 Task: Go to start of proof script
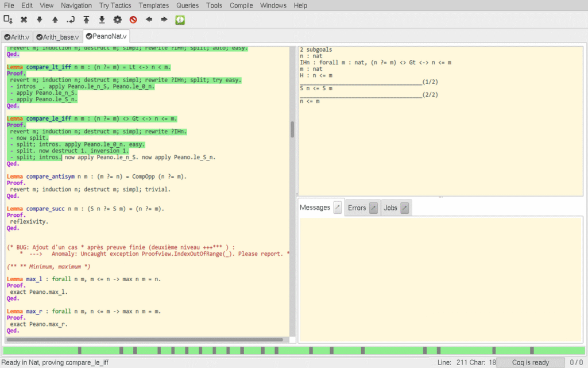click(86, 20)
